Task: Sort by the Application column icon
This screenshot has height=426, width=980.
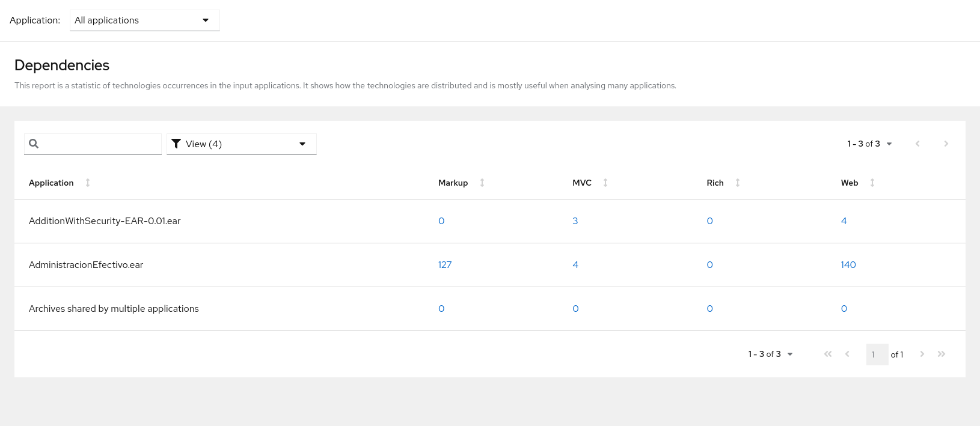Action: tap(88, 183)
